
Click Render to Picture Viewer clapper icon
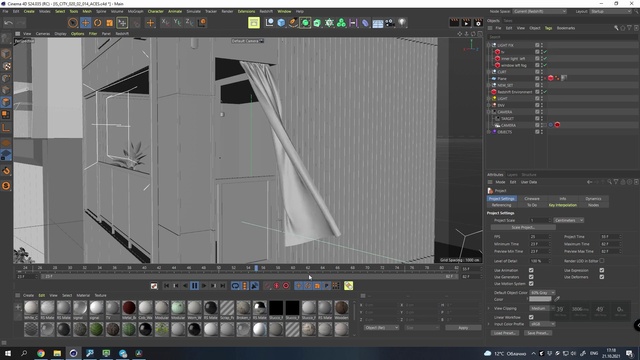[466, 23]
